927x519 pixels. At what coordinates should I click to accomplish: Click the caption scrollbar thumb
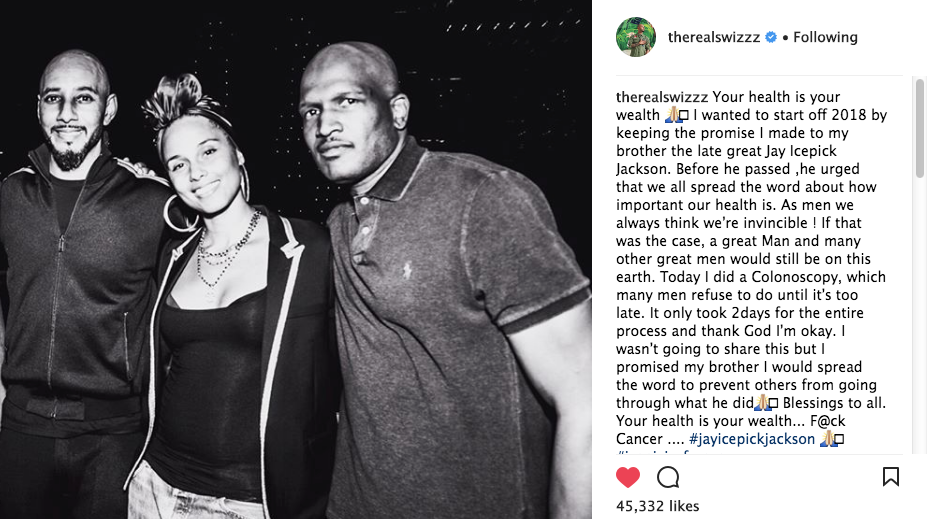coord(919,128)
